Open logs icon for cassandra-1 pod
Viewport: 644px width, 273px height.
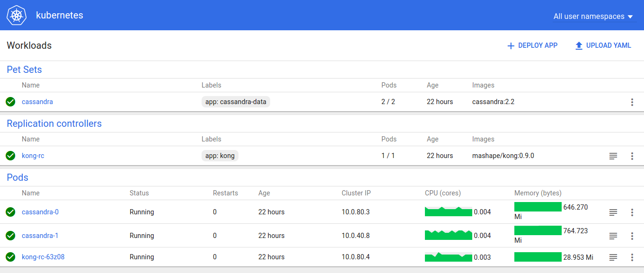pos(613,236)
